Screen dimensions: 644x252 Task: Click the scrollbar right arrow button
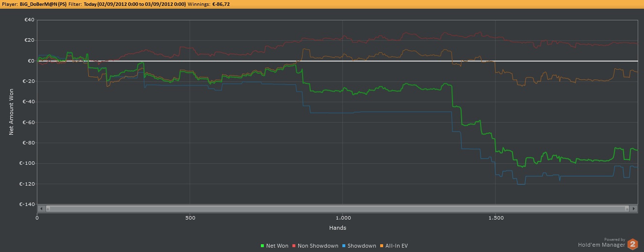tap(633, 208)
